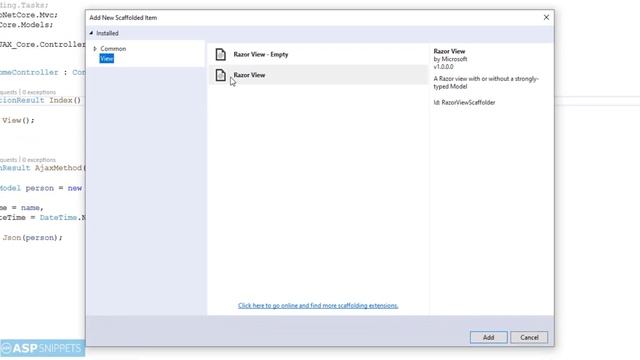Select the Common category
Image resolution: width=640 pixels, height=360 pixels.
(113, 49)
